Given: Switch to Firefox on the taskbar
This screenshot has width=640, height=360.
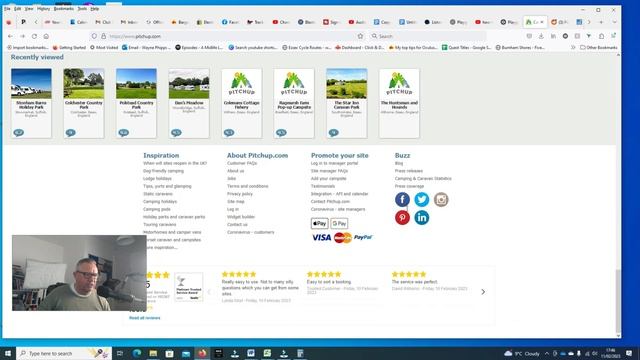Looking at the screenshot, I should [202, 353].
